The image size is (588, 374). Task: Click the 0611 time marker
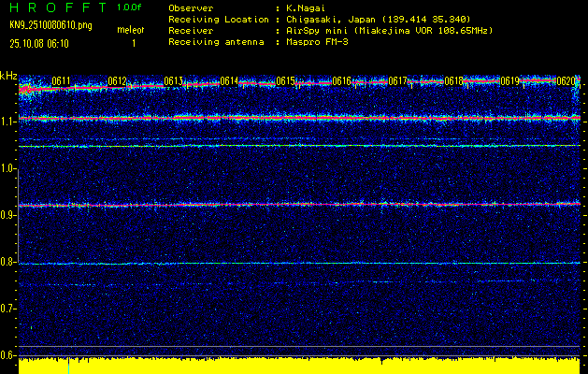point(62,81)
